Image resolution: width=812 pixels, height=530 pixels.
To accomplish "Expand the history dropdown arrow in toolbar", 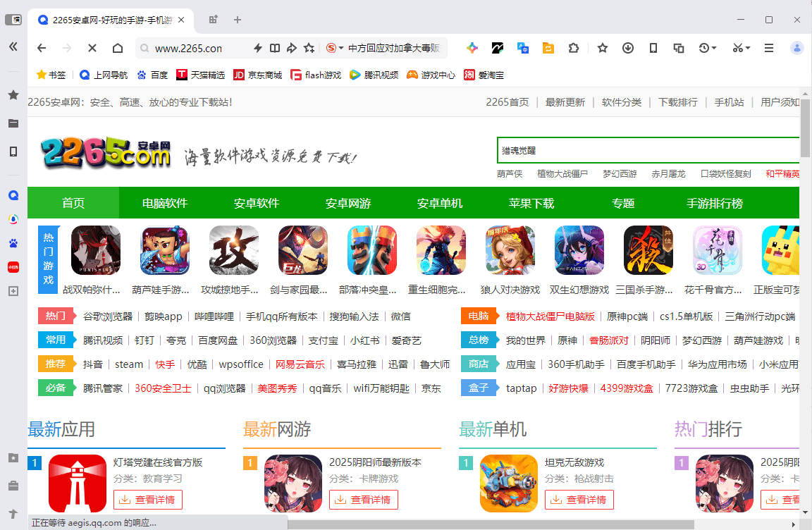I will pyautogui.click(x=713, y=48).
